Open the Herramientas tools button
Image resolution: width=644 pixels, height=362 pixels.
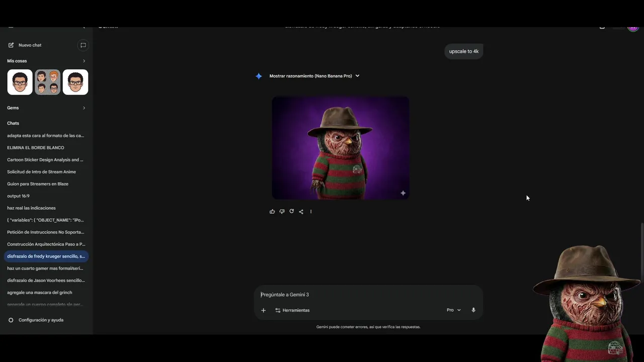292,310
